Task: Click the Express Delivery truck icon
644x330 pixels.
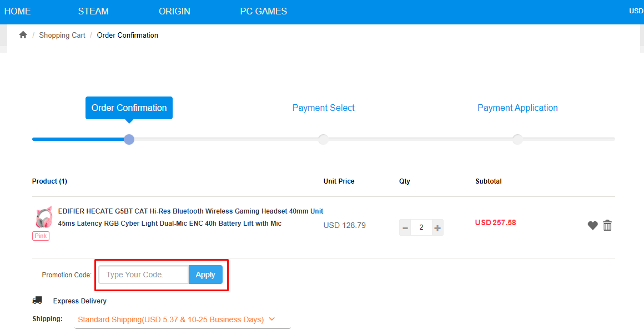Action: click(x=37, y=301)
